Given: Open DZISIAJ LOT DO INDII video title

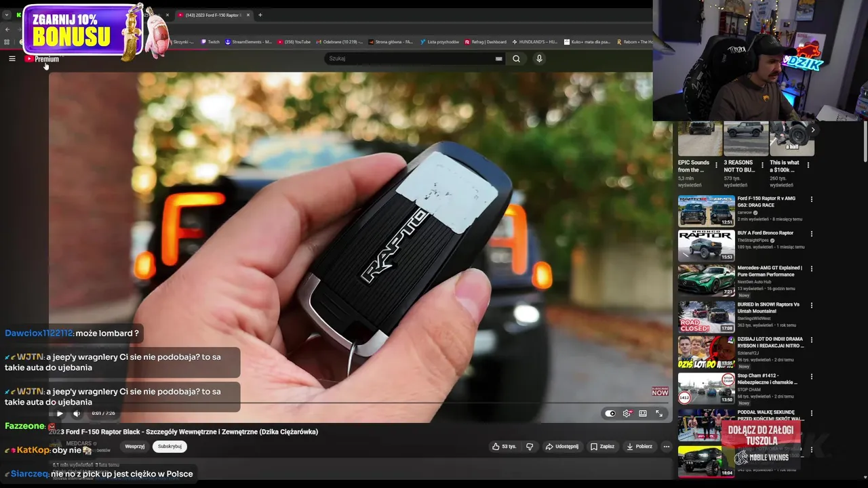Looking at the screenshot, I should pos(770,342).
